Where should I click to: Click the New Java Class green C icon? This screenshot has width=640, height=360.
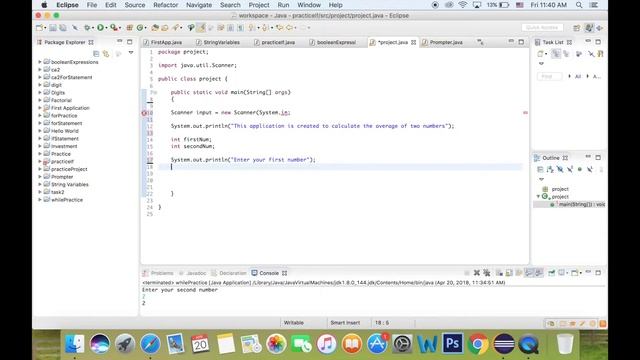[140, 27]
